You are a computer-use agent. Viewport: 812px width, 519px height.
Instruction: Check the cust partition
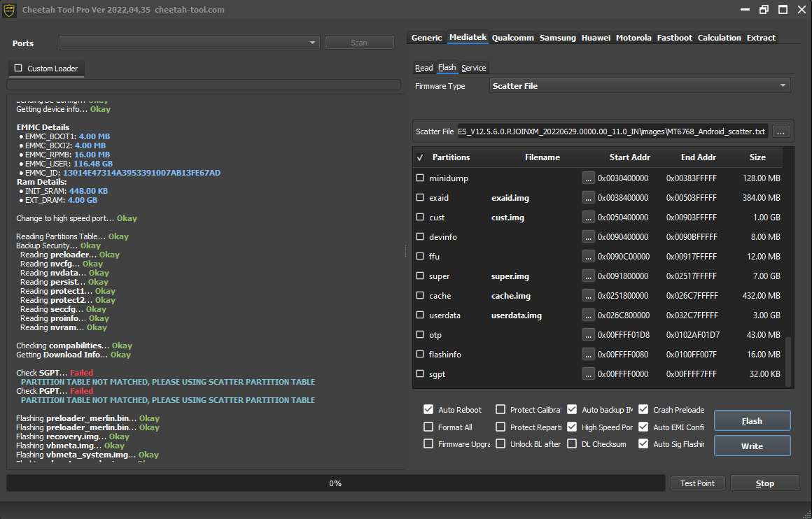pos(420,217)
